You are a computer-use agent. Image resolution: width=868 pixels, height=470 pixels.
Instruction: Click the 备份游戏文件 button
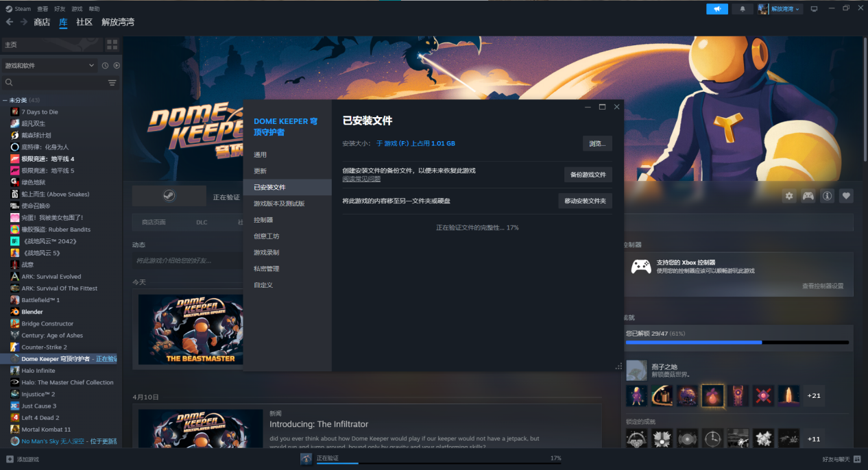pyautogui.click(x=588, y=175)
